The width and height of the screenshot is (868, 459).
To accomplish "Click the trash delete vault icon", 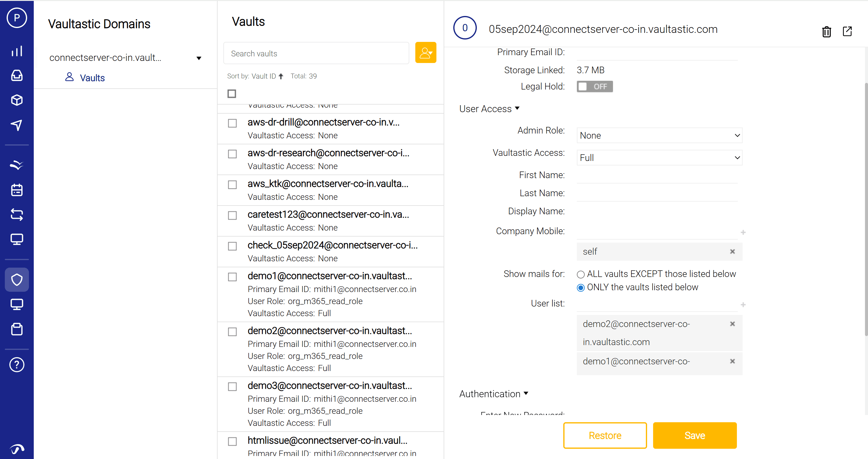I will [826, 32].
